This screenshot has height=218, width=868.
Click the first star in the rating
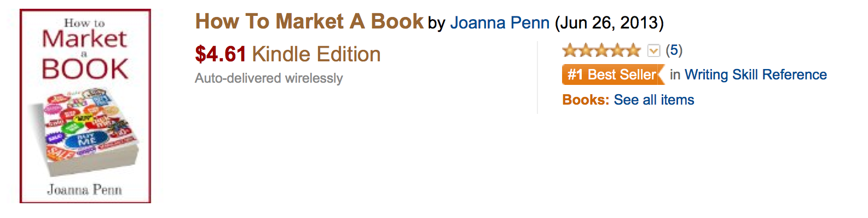(x=570, y=51)
